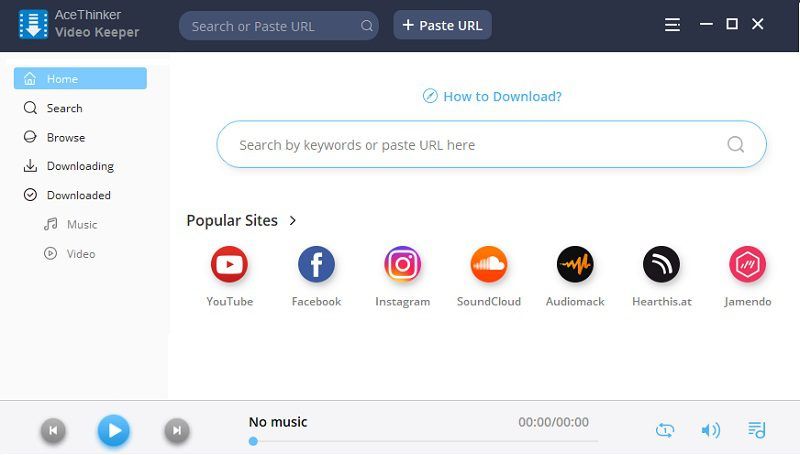Open the How to Download? link

pyautogui.click(x=502, y=96)
